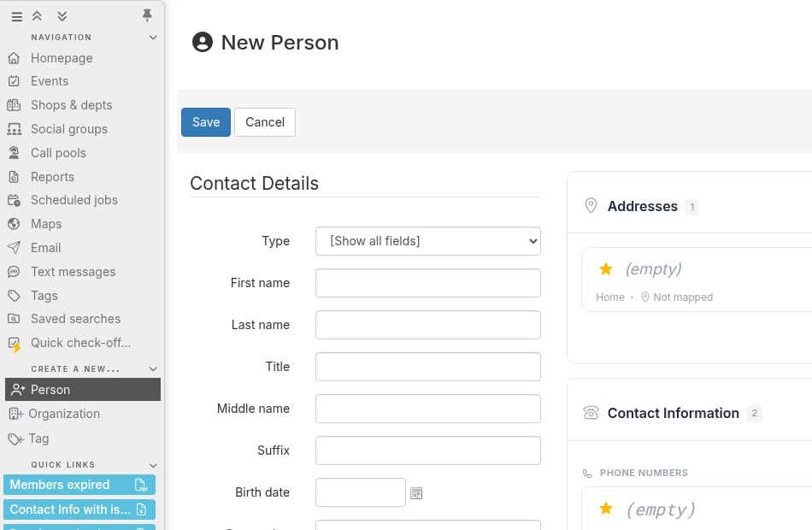The image size is (812, 530).
Task: Open Saved searches in sidebar
Action: point(75,319)
